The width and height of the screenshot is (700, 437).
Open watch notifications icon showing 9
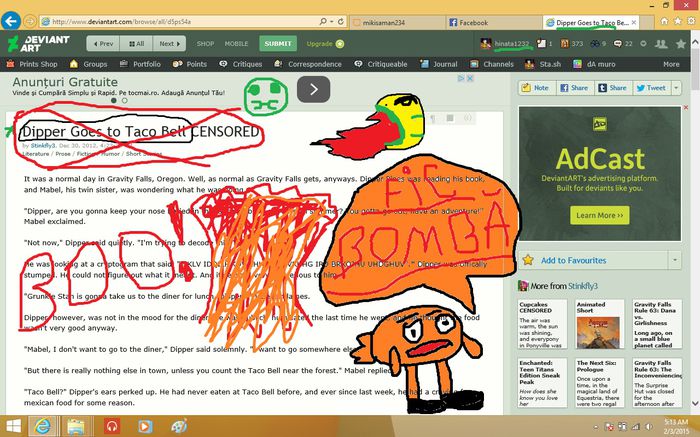[x=595, y=43]
